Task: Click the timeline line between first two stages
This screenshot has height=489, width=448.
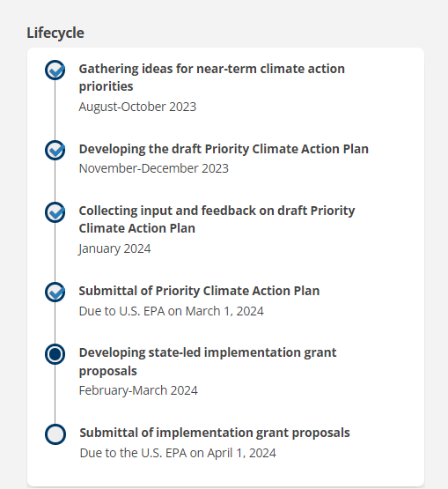Action: 55,110
